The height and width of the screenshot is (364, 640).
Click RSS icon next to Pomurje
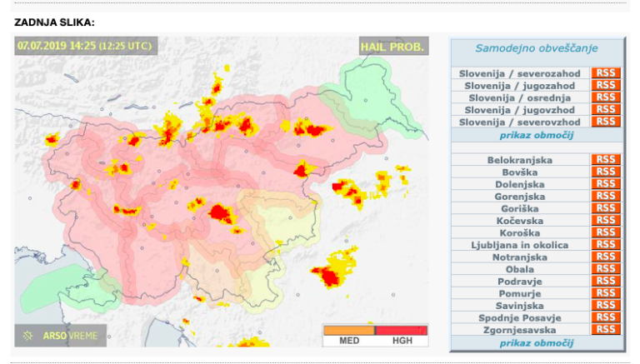point(606,293)
